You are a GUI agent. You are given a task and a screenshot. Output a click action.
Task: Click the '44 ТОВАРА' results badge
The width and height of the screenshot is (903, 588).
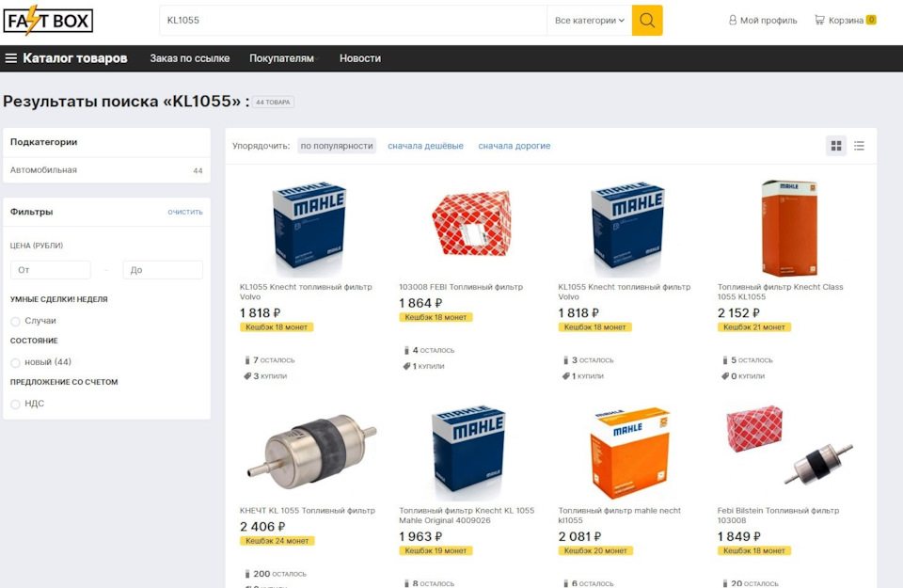pyautogui.click(x=273, y=102)
